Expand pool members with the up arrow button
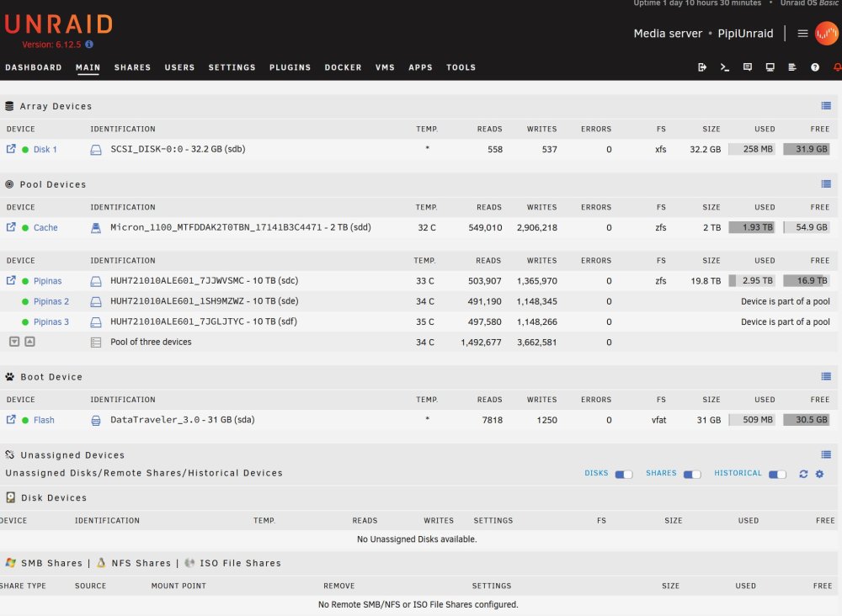842x616 pixels. (30, 342)
